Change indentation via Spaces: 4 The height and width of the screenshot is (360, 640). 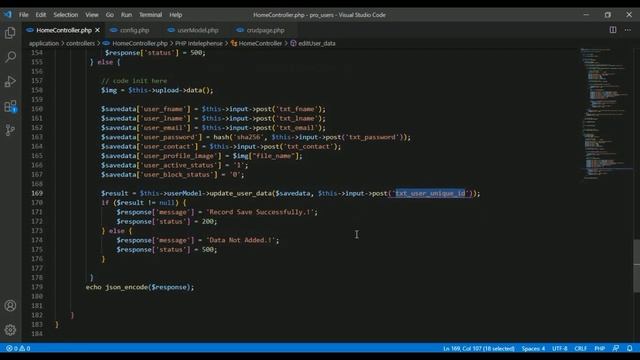point(533,348)
